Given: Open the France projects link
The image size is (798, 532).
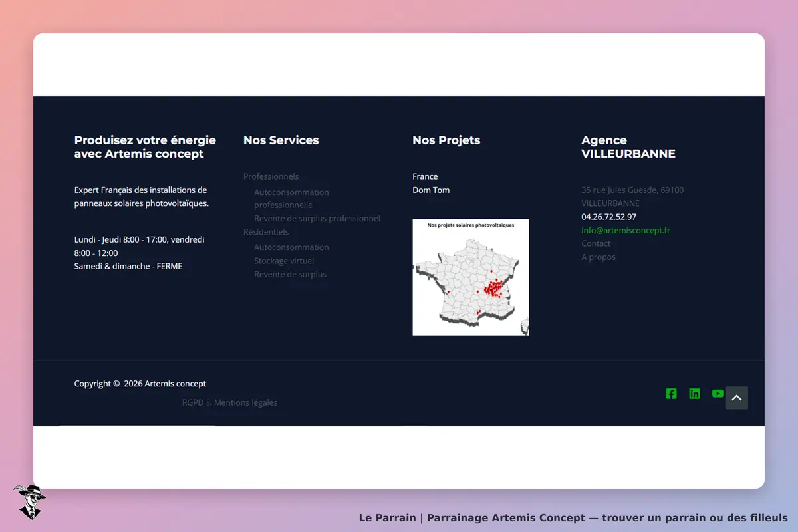Looking at the screenshot, I should 425,176.
